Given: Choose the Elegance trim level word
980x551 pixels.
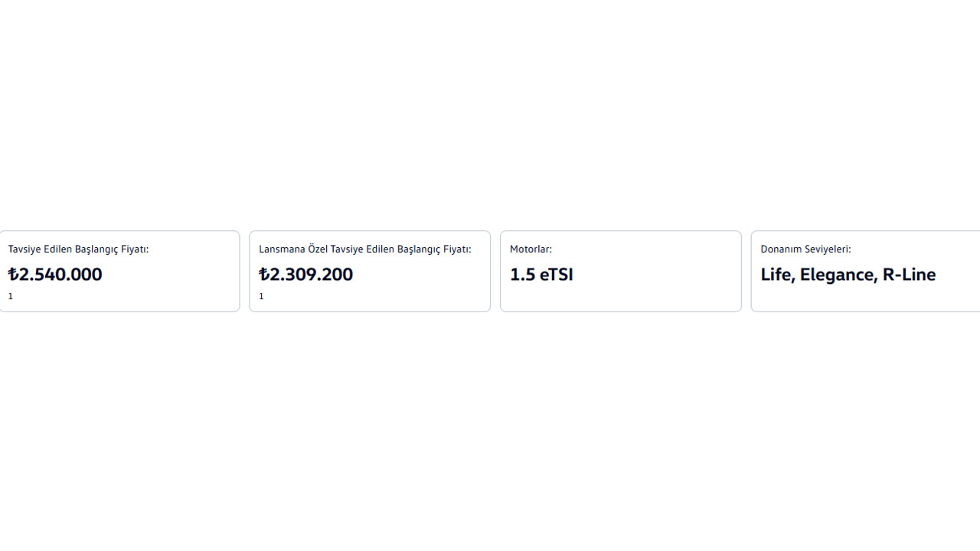Looking at the screenshot, I should [838, 274].
